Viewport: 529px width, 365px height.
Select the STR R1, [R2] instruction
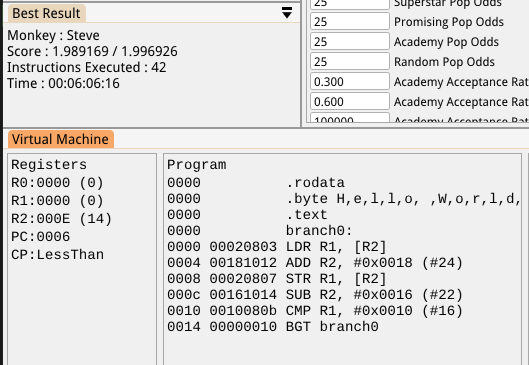(x=277, y=279)
